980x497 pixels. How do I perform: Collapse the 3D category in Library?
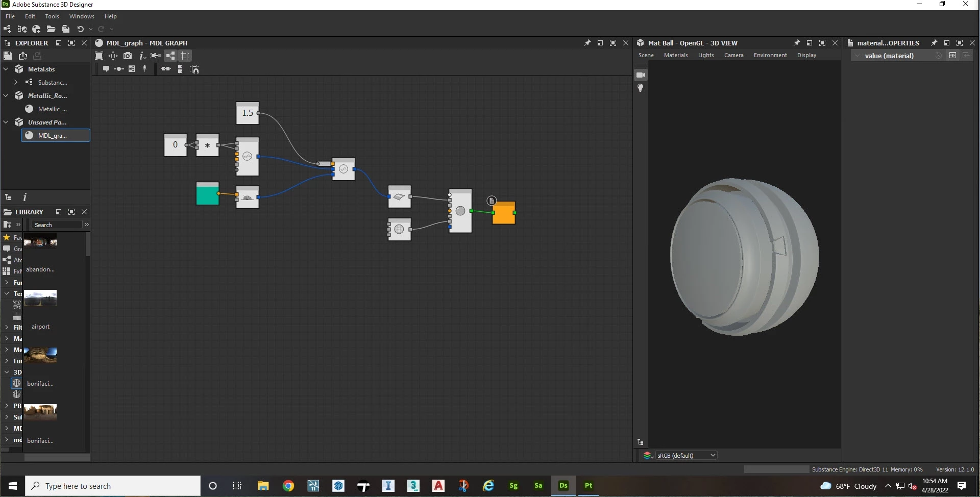[6, 372]
